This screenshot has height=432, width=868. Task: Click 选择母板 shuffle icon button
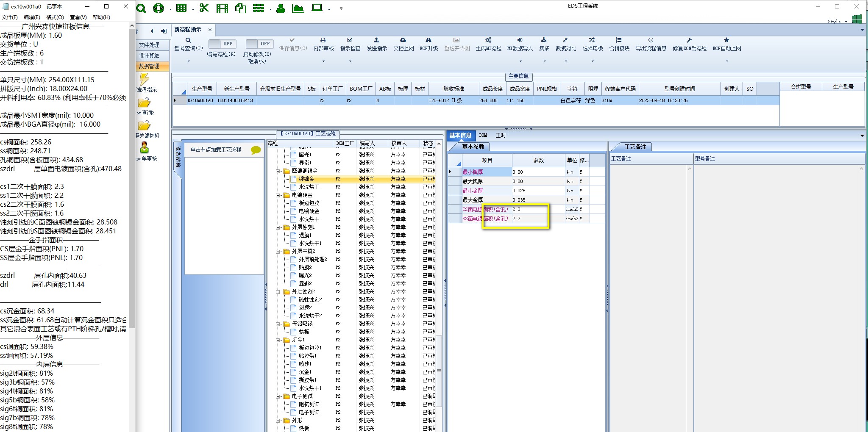(x=593, y=44)
